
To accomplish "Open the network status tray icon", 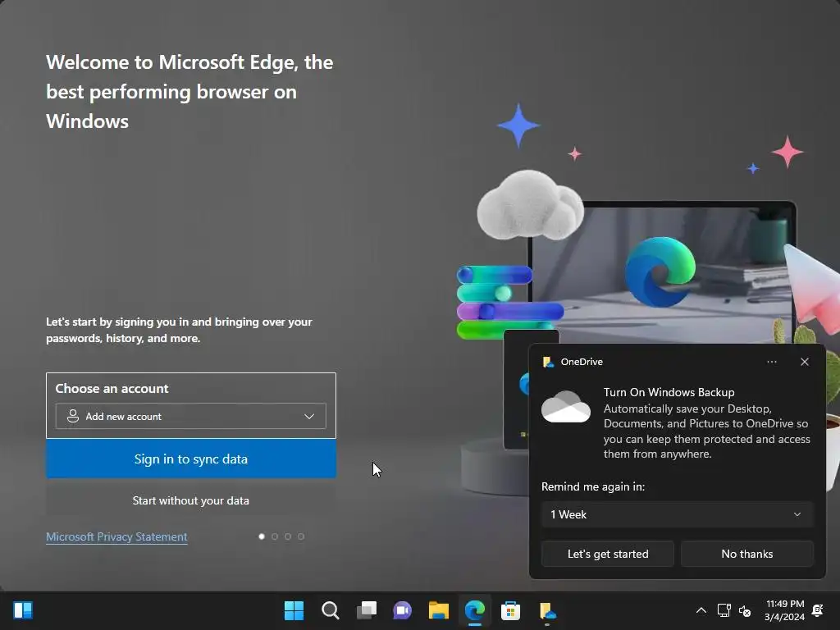I will pos(724,610).
